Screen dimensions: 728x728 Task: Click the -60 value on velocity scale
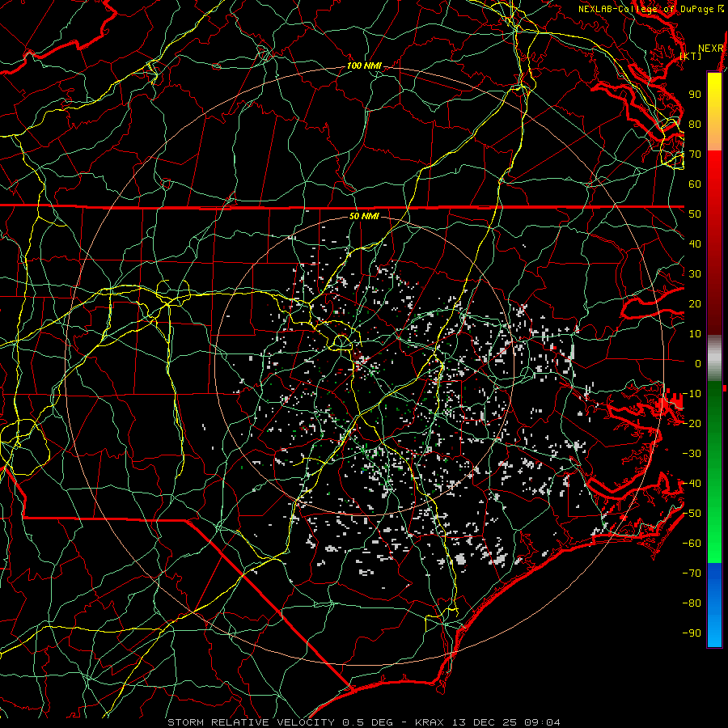pyautogui.click(x=692, y=544)
